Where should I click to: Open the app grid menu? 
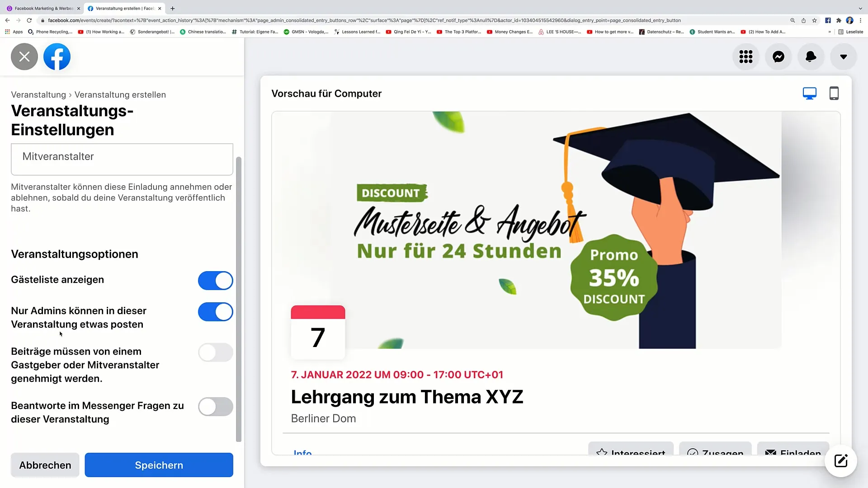746,56
